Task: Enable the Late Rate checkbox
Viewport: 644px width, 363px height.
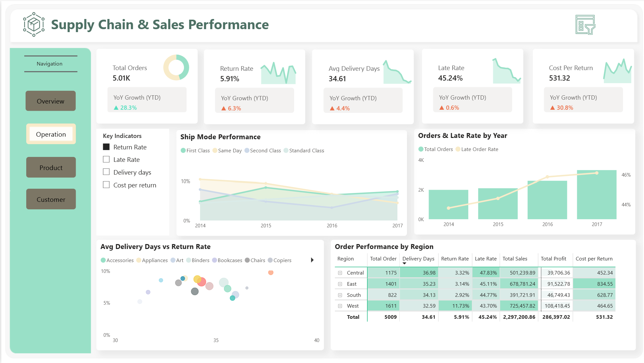Action: 106,160
